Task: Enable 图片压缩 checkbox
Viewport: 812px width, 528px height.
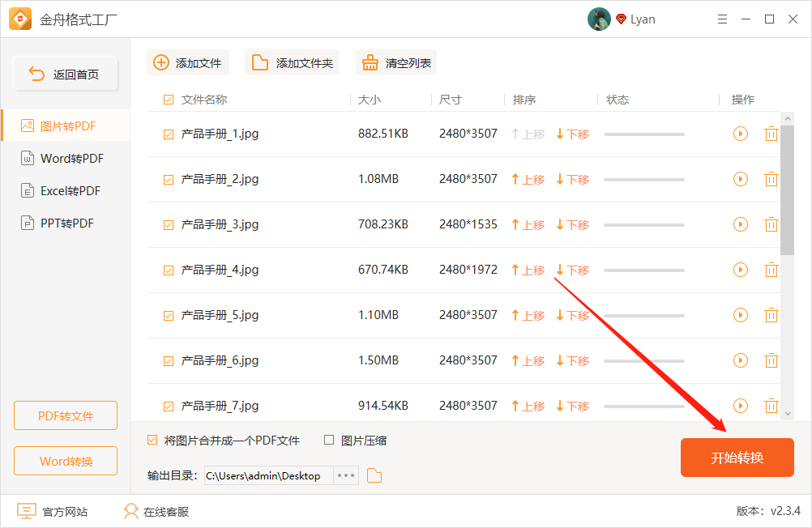Action: pyautogui.click(x=329, y=440)
